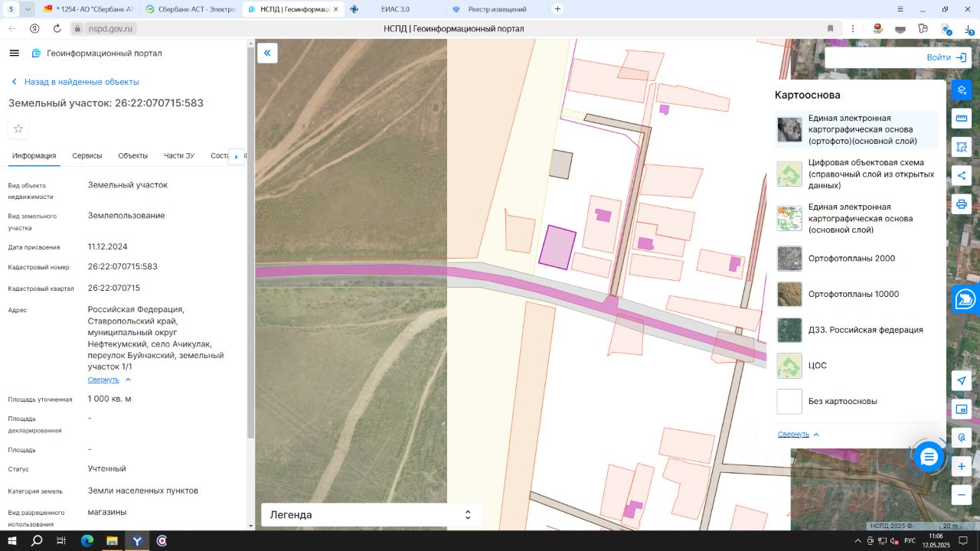980x551 pixels.
Task: Select the Информация tab
Action: pyautogui.click(x=34, y=156)
